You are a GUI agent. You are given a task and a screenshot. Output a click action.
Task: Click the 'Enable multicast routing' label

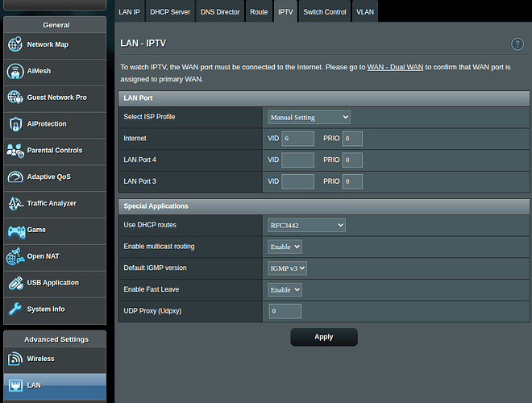tap(159, 247)
